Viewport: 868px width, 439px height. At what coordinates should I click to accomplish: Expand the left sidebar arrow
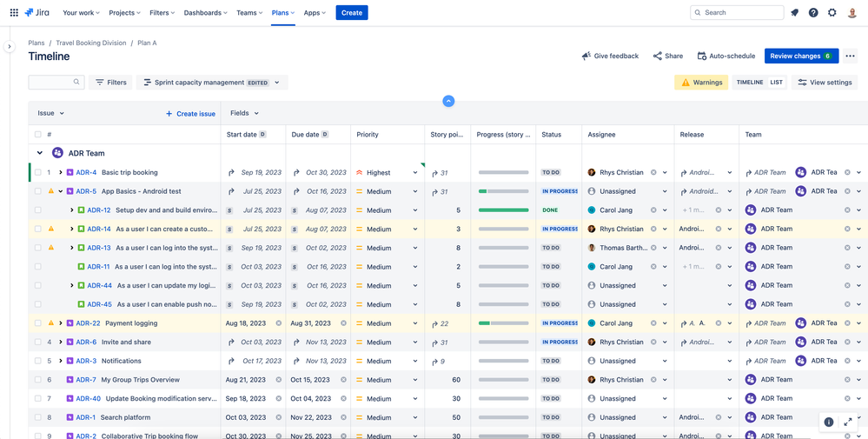pos(10,47)
